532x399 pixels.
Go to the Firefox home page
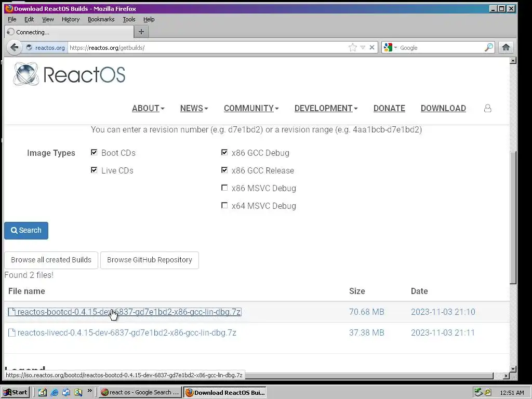(506, 47)
